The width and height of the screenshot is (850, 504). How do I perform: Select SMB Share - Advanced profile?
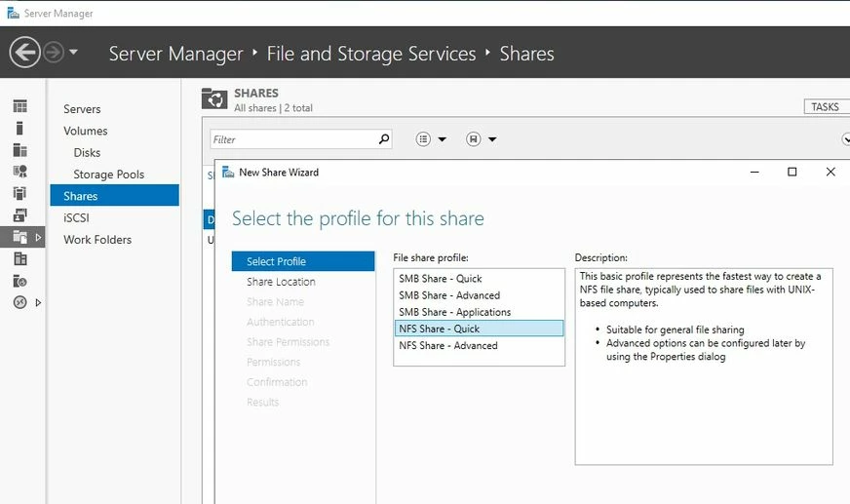(x=480, y=295)
